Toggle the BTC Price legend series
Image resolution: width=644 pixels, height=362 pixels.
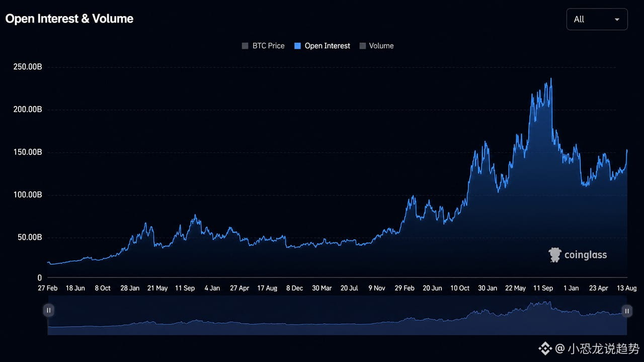tap(263, 46)
